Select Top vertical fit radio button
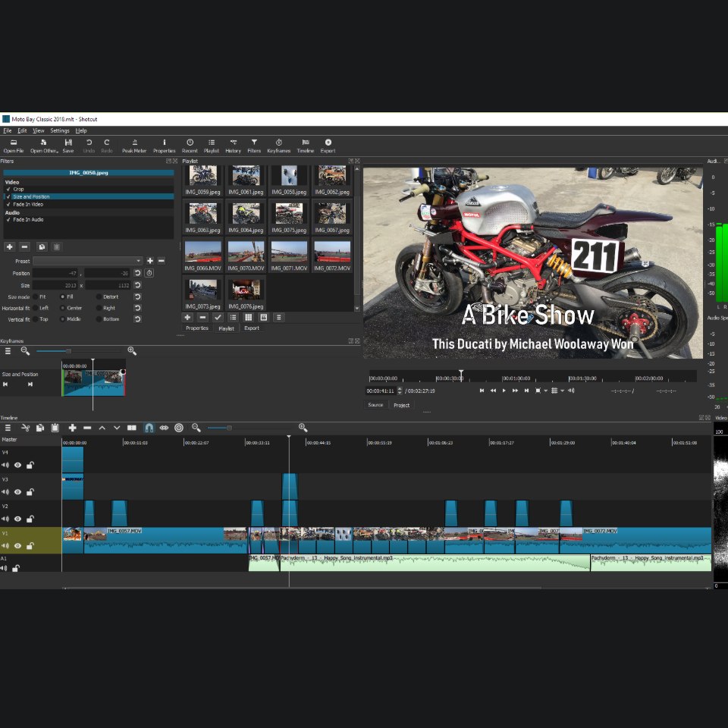 pyautogui.click(x=36, y=319)
